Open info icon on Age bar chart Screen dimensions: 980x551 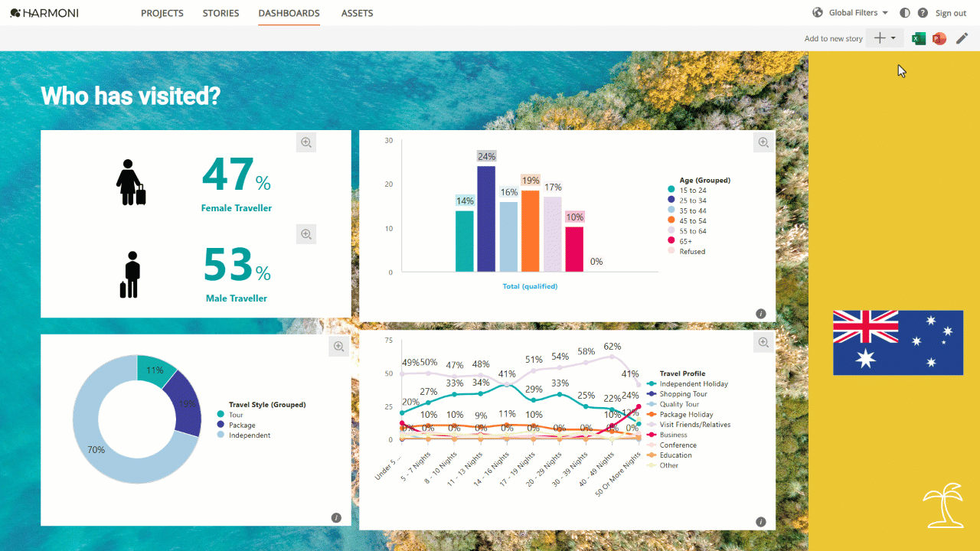(x=761, y=314)
